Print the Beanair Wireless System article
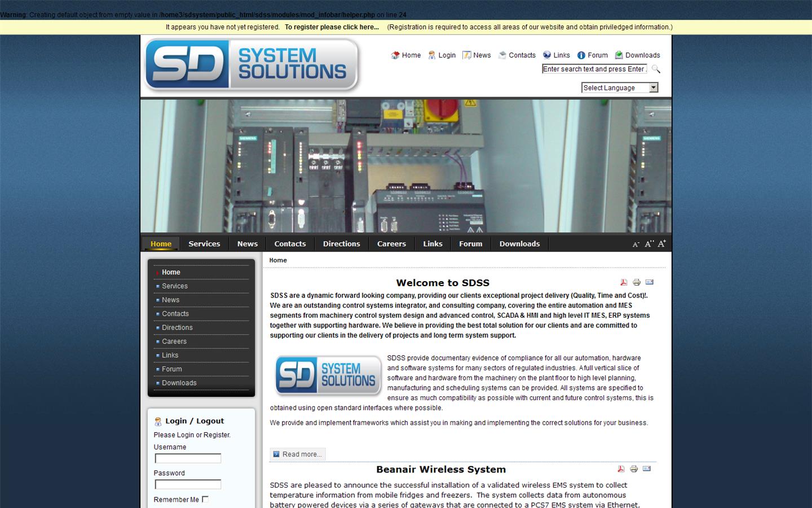812x508 pixels. [634, 469]
